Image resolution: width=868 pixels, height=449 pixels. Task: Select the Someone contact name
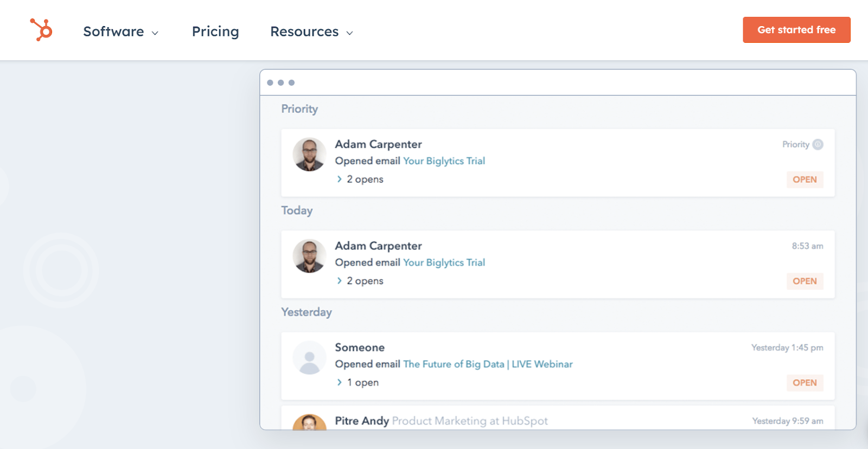pos(360,348)
